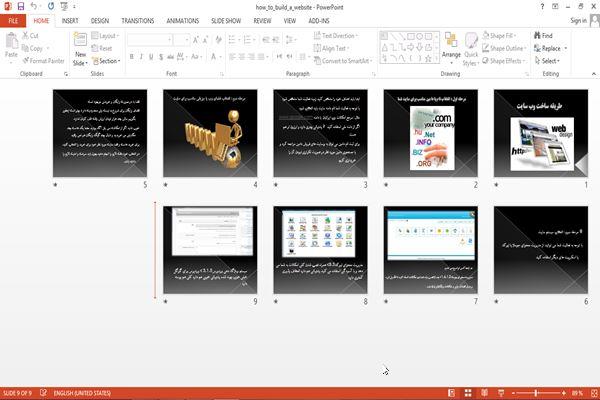
Task: Open the VIEW tab
Action: click(x=290, y=21)
